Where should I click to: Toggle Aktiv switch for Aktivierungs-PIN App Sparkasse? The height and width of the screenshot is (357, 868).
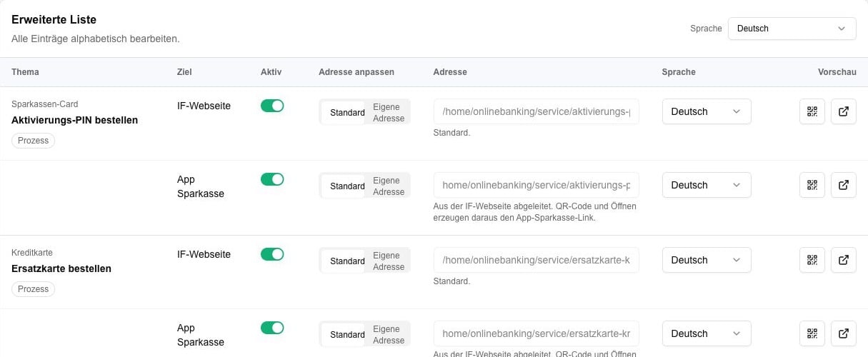(x=272, y=179)
